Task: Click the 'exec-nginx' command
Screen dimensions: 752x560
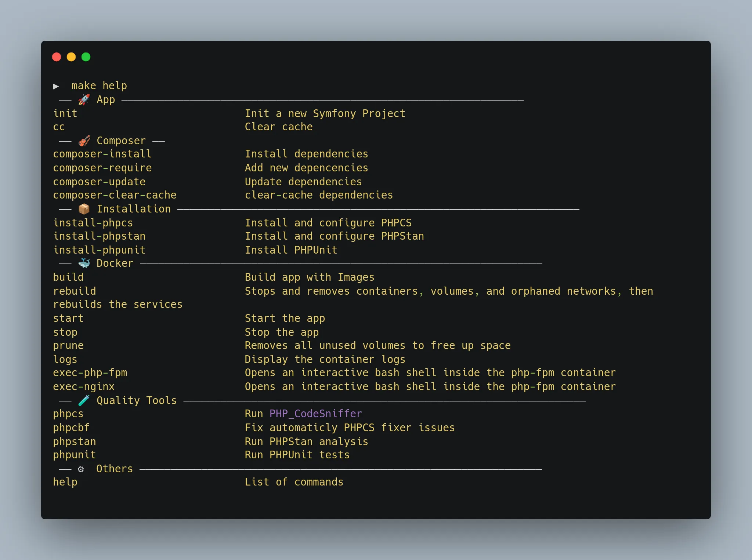Action: (84, 387)
